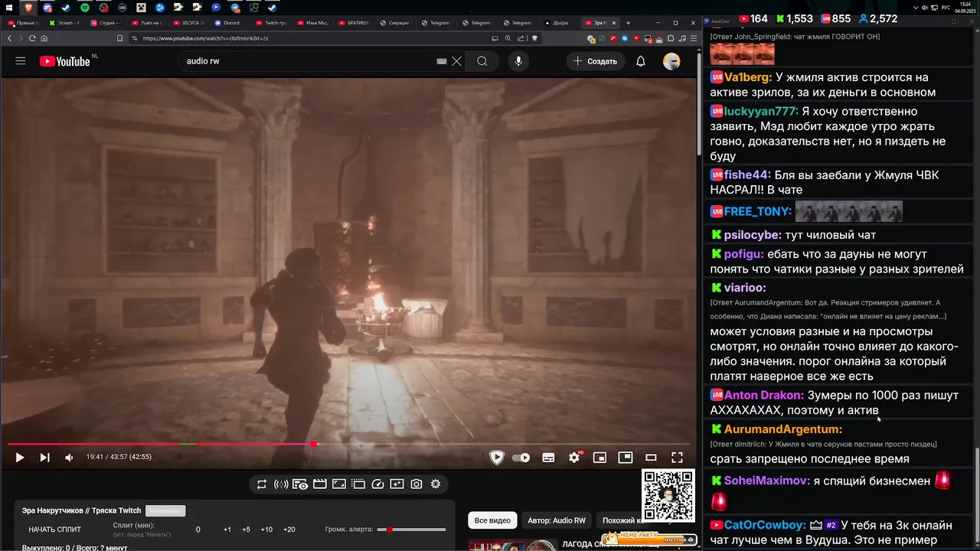Adjust the alert volume slider
The width and height of the screenshot is (980, 551).
pos(412,530)
